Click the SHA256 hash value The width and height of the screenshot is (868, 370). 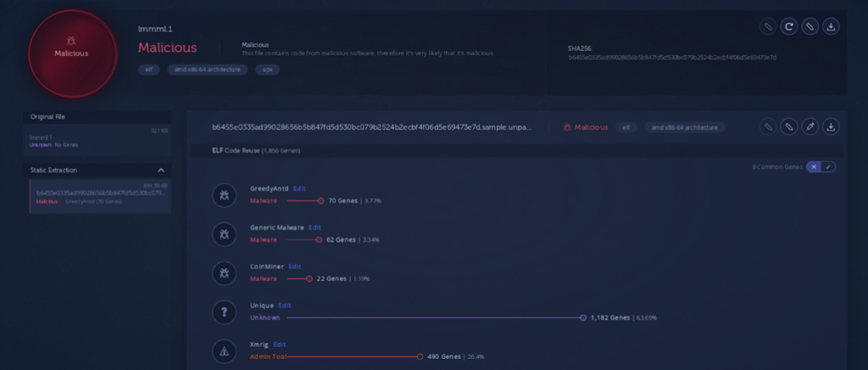tap(672, 57)
